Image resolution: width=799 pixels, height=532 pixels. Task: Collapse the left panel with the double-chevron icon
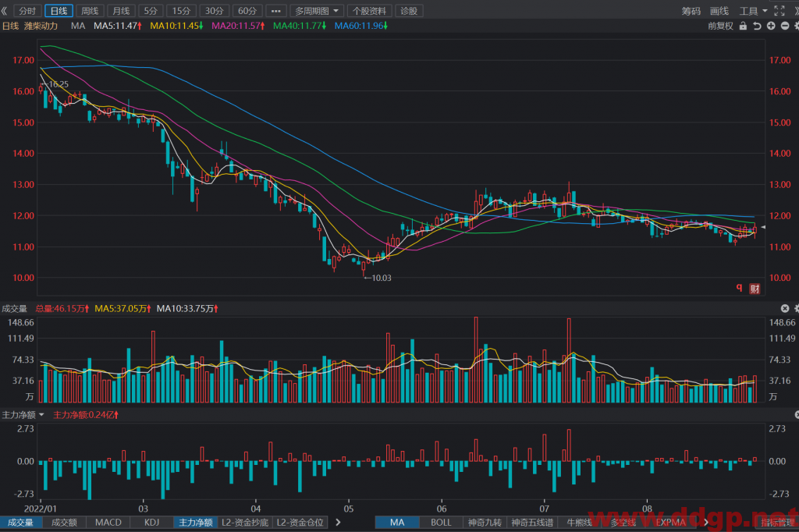point(4,11)
